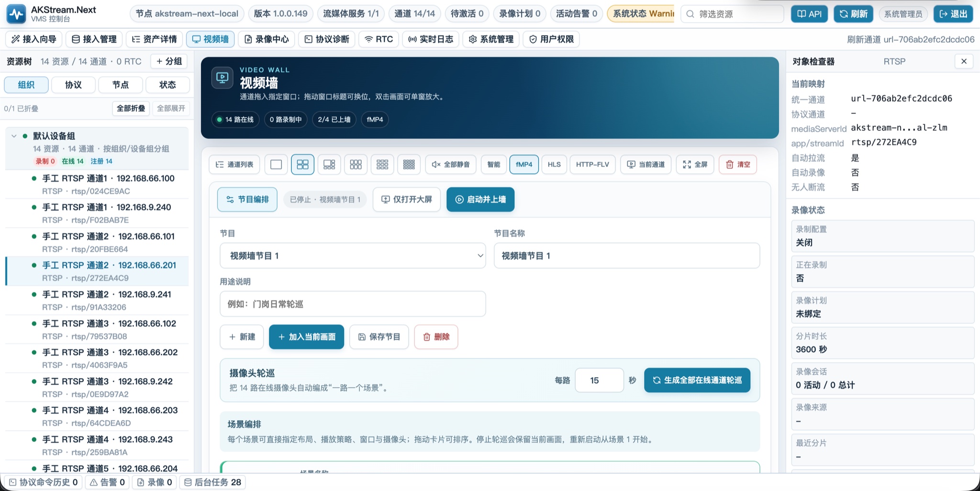Select the 3x2 six-window layout icon
The height and width of the screenshot is (491, 980).
356,165
